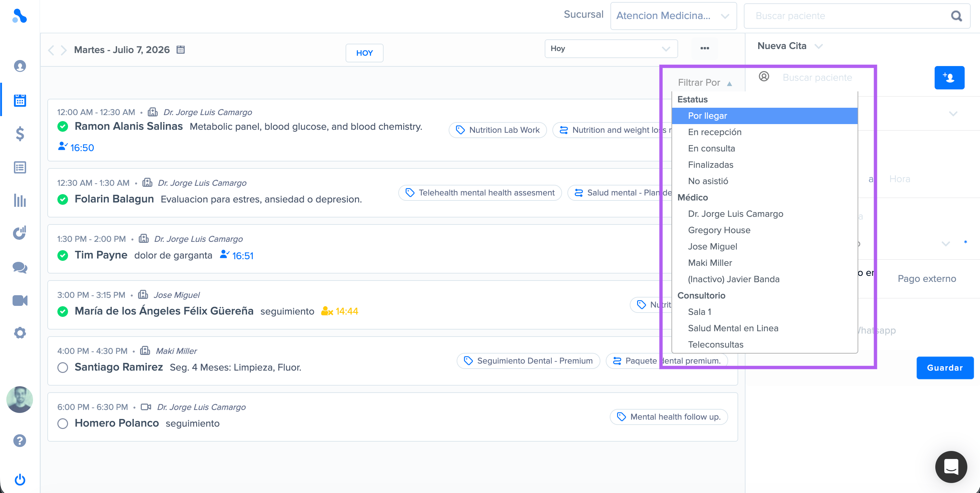Toggle Tim Payne status check
Screen dimensions: 980x493
tap(63, 255)
